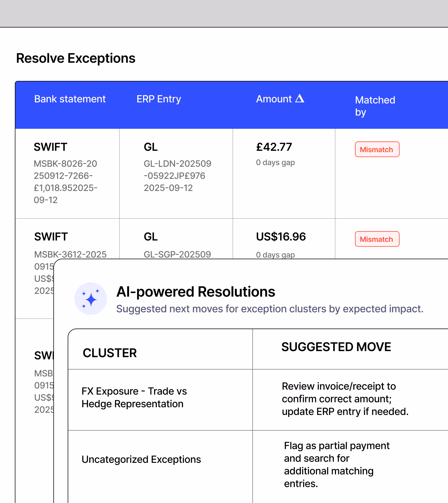The height and width of the screenshot is (503, 448).
Task: Click '0 days gap' under £42.77
Action: (x=275, y=162)
